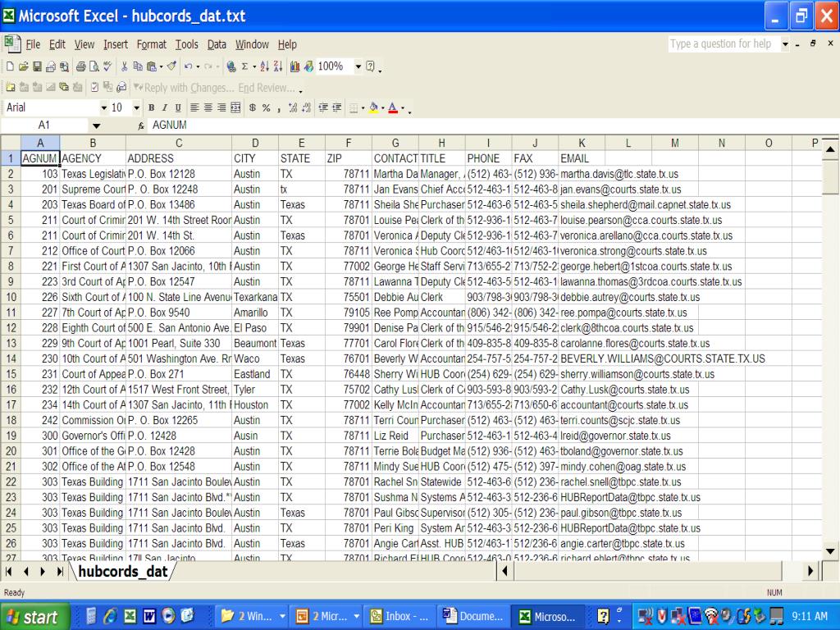Click the Paste clipboard icon
This screenshot has width=840, height=630.
pyautogui.click(x=152, y=66)
